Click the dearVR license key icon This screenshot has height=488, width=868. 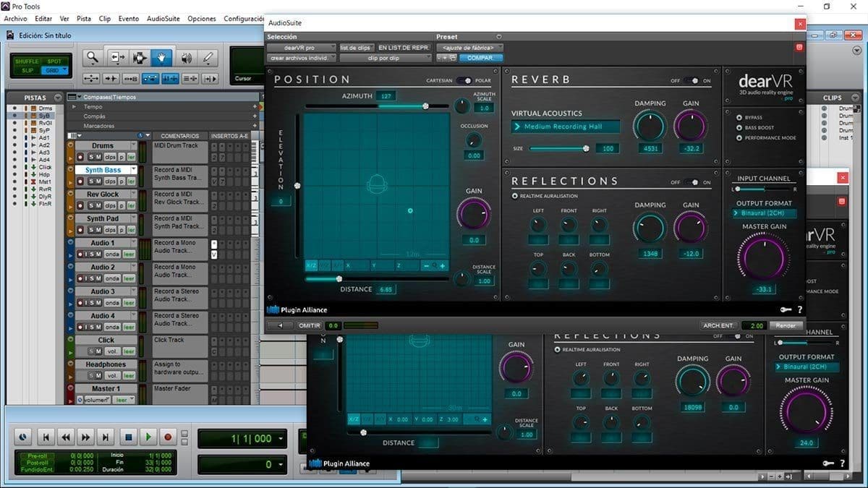pyautogui.click(x=787, y=310)
